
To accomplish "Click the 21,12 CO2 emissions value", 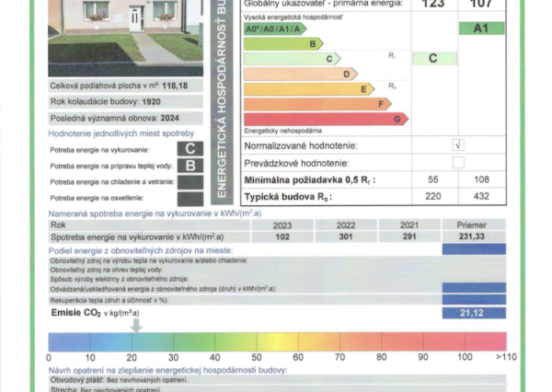I will point(474,313).
